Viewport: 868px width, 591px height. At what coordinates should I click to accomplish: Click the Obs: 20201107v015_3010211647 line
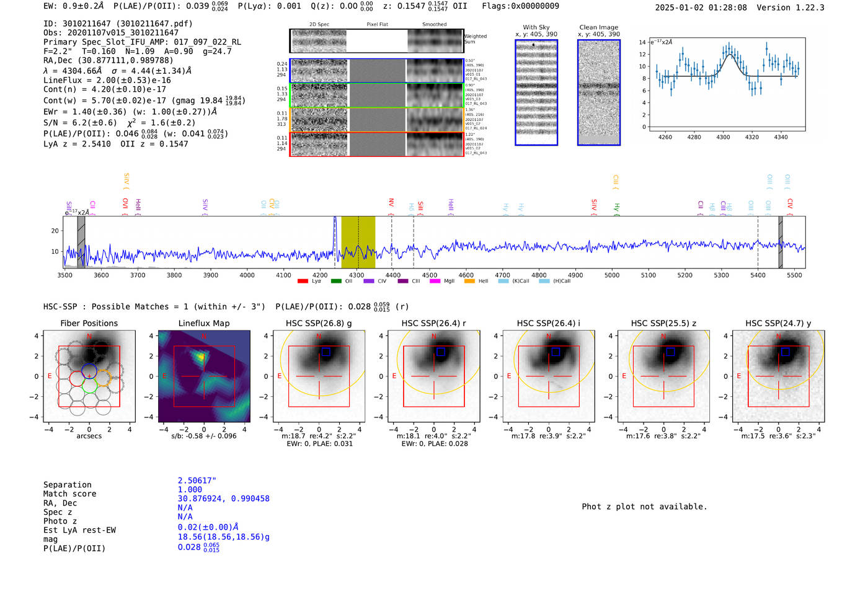(111, 33)
